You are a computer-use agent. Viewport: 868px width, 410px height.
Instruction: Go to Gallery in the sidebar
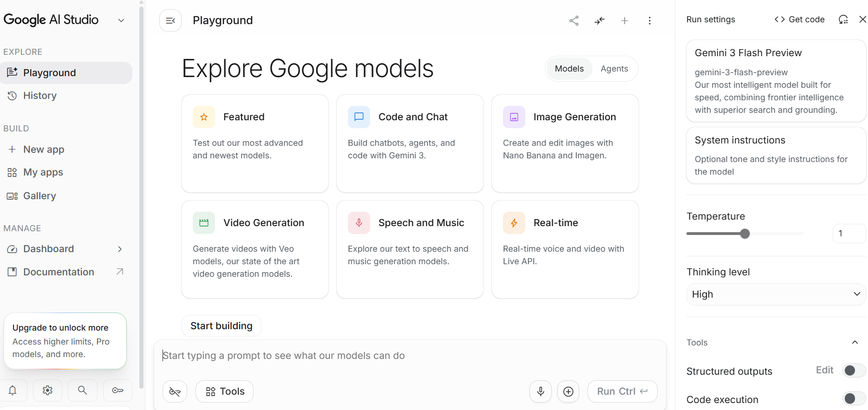[x=66, y=196]
